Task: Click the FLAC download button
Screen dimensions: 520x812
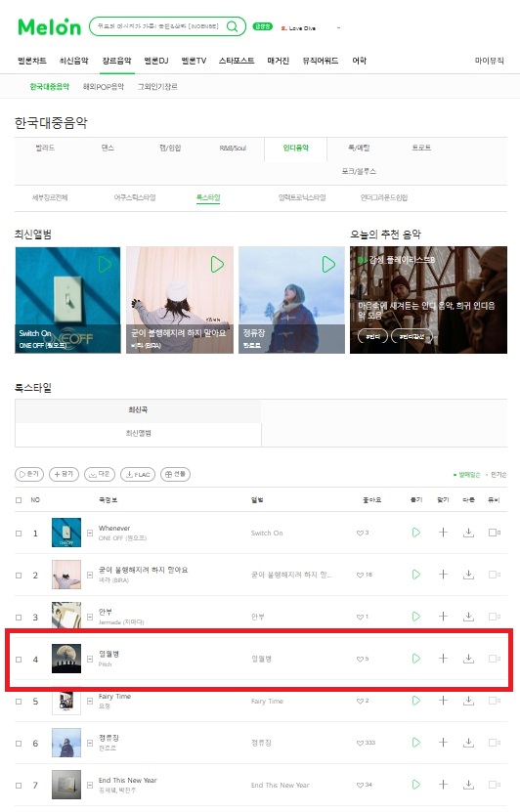Action: pyautogui.click(x=138, y=474)
